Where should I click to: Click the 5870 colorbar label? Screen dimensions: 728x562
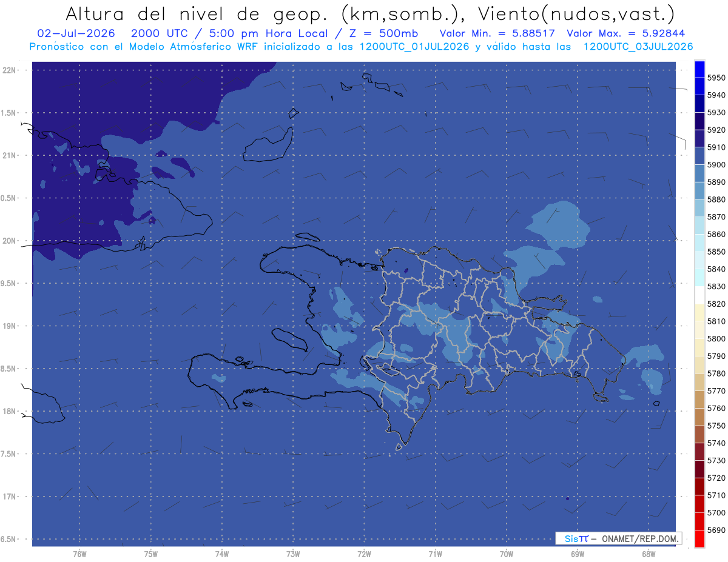pyautogui.click(x=716, y=216)
